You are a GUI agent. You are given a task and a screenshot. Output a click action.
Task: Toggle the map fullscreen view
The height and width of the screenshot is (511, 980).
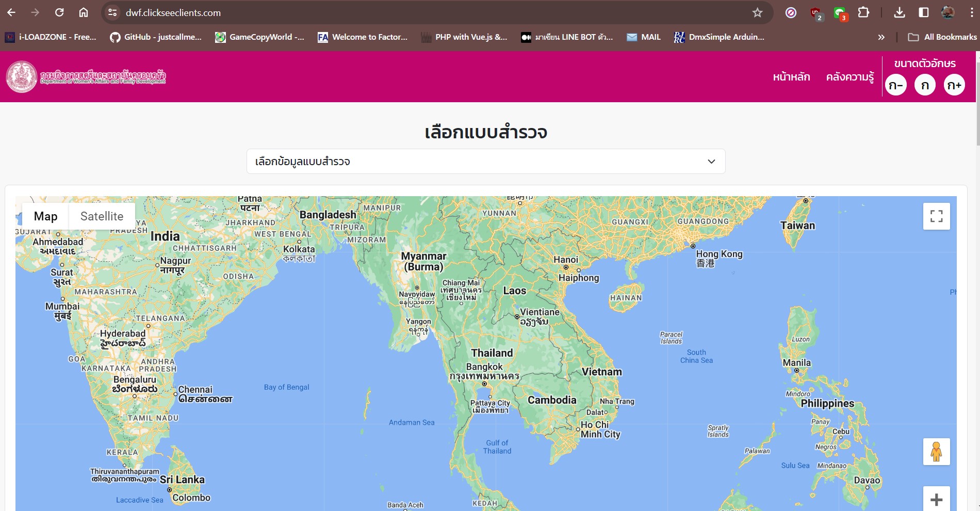pyautogui.click(x=936, y=216)
